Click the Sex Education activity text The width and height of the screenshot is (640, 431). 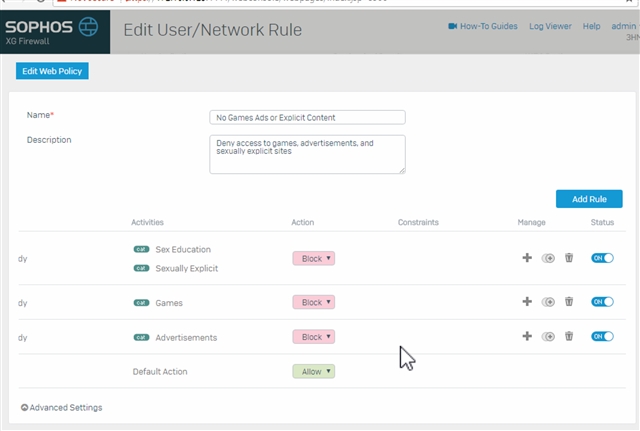(x=183, y=249)
